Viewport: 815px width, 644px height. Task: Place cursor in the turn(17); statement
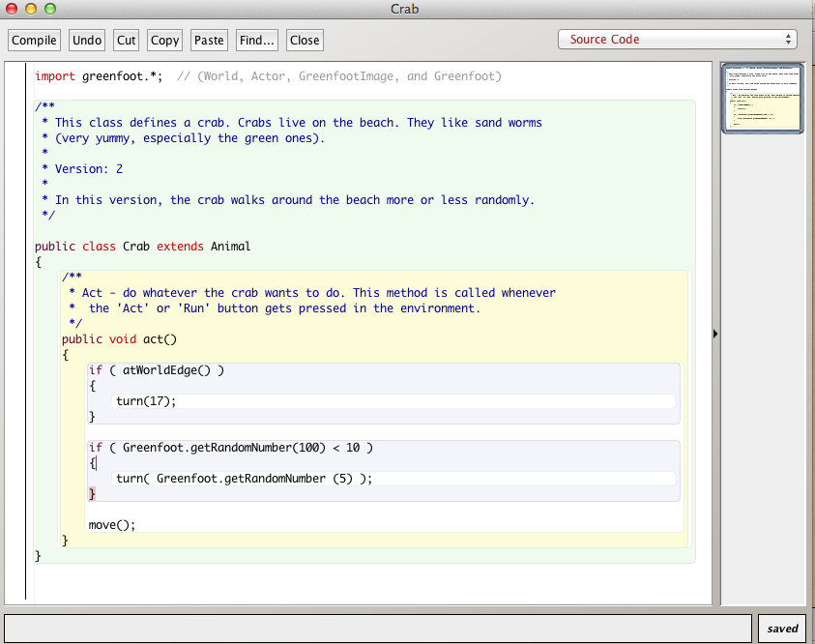[146, 401]
